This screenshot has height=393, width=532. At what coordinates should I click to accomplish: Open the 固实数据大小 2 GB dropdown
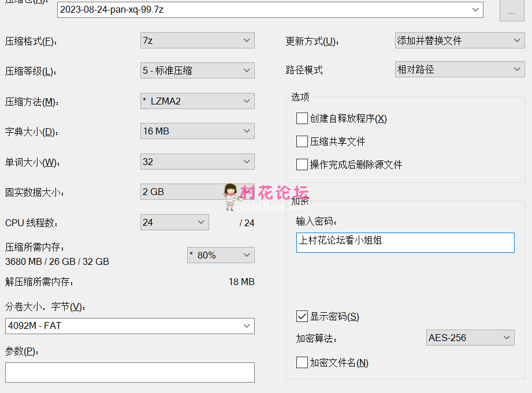click(x=198, y=192)
